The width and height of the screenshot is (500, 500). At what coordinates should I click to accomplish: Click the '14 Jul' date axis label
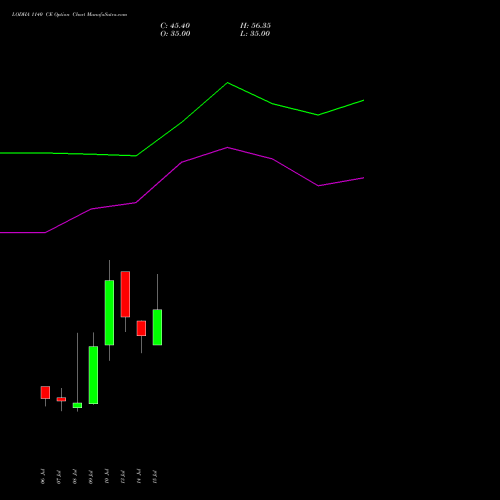139,476
